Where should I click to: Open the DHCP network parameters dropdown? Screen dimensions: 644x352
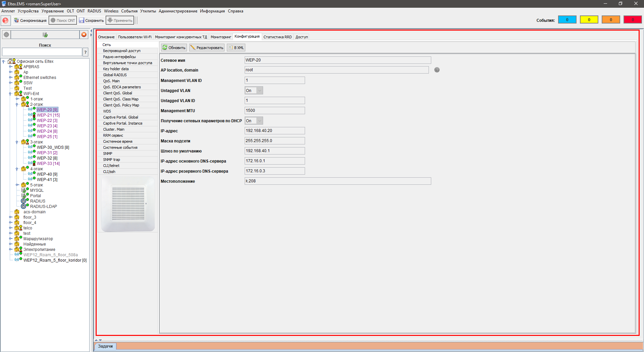pyautogui.click(x=259, y=121)
